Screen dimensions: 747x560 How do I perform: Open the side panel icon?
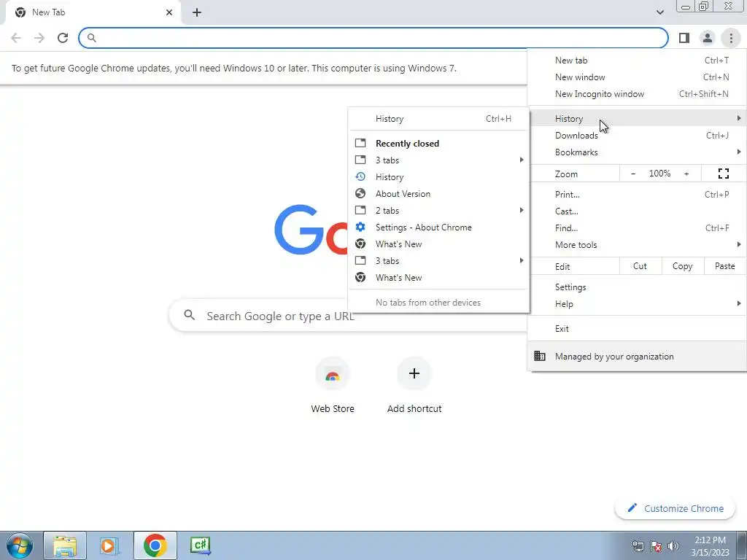(684, 38)
